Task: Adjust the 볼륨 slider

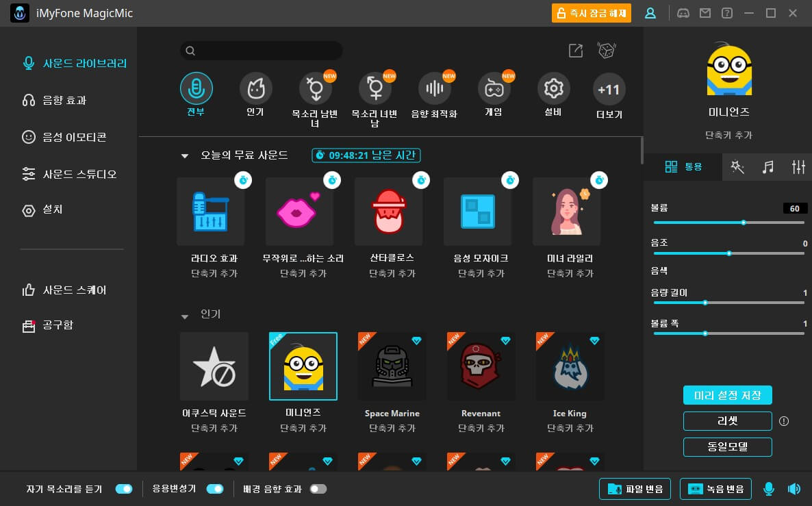Action: pyautogui.click(x=728, y=223)
